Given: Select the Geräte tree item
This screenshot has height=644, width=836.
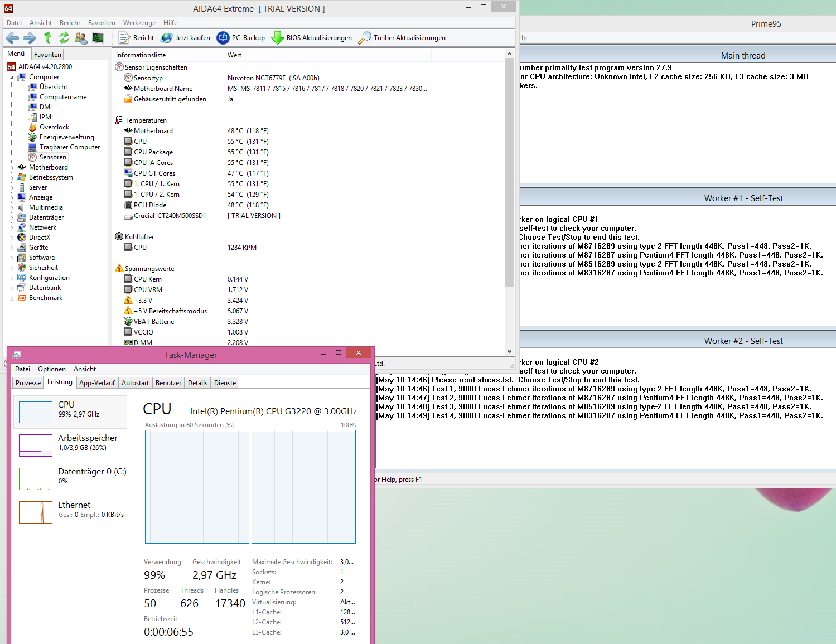Looking at the screenshot, I should click(38, 248).
